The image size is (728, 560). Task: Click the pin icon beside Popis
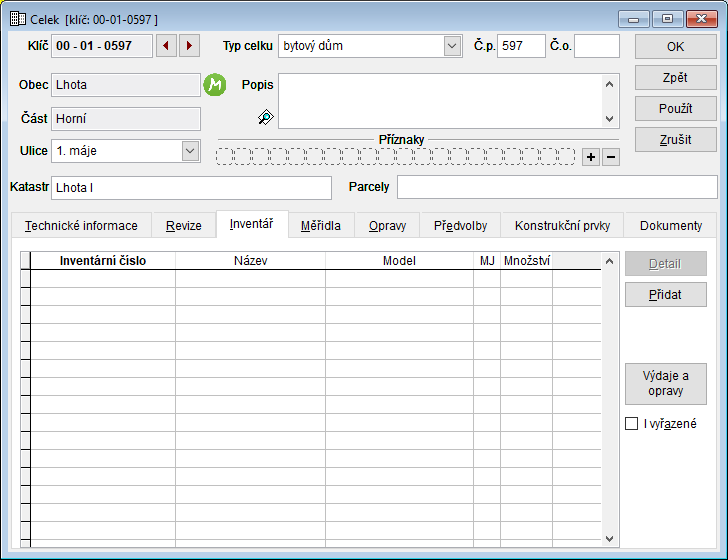pos(265,118)
